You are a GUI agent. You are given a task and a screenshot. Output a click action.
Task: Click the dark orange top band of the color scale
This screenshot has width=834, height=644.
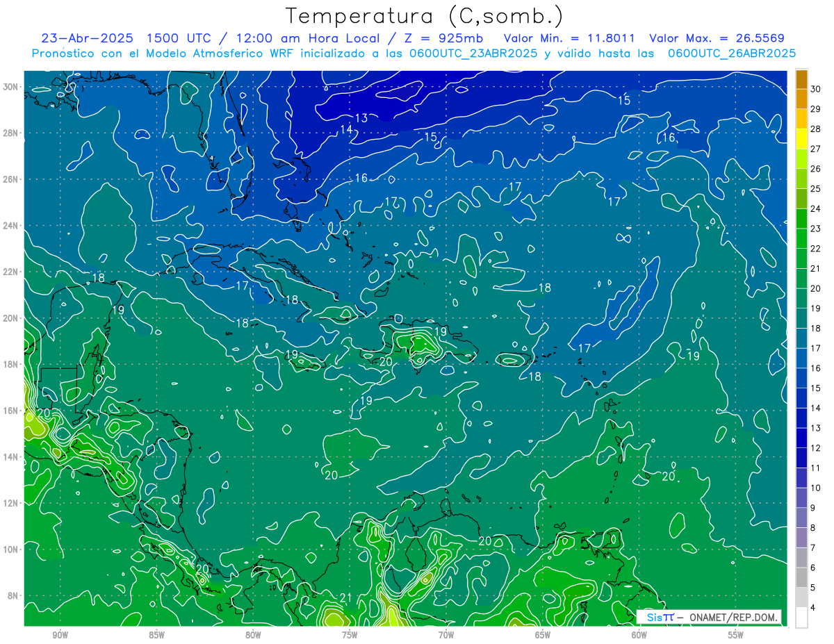[801, 79]
